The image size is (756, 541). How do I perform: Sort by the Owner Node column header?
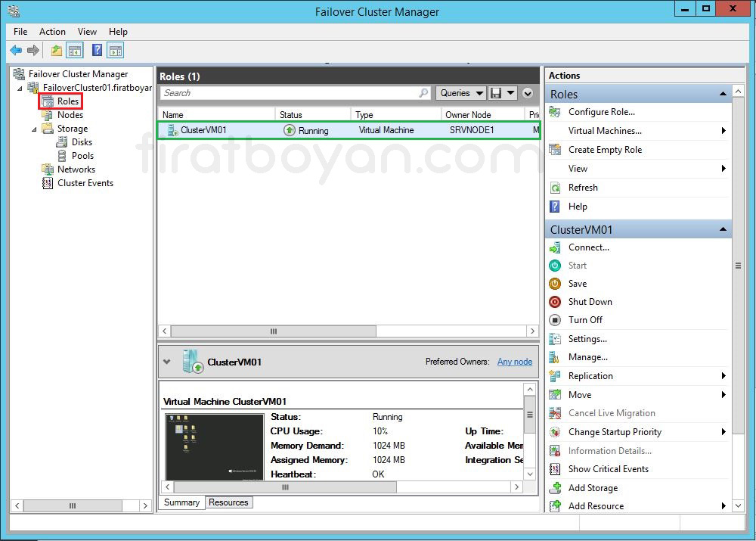482,115
